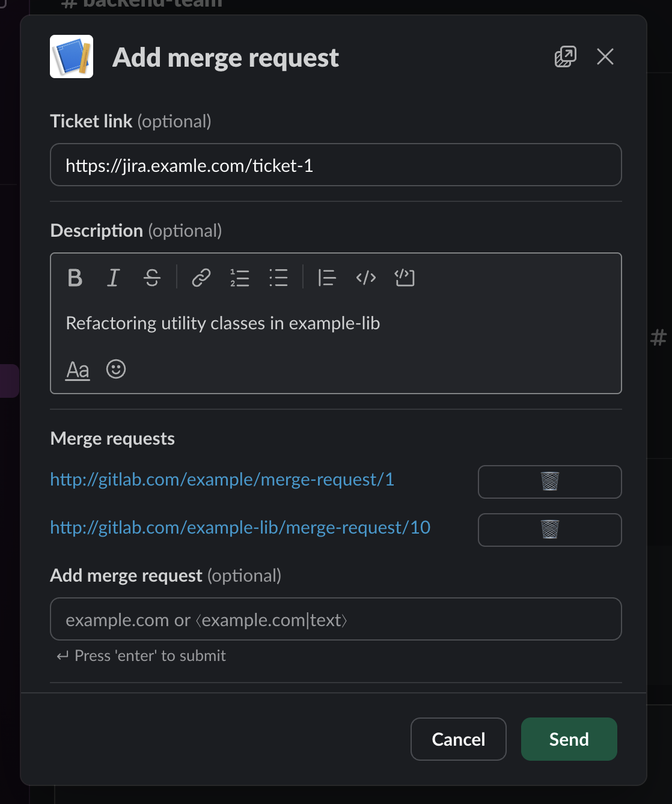Image resolution: width=672 pixels, height=804 pixels.
Task: Delete the example merge-request/1 entry
Action: point(549,481)
